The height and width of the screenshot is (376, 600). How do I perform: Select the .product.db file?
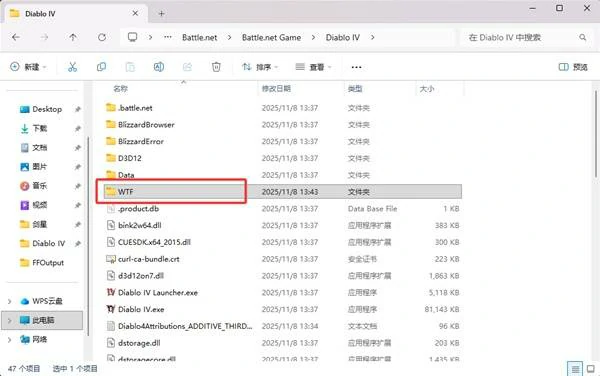[283, 208]
